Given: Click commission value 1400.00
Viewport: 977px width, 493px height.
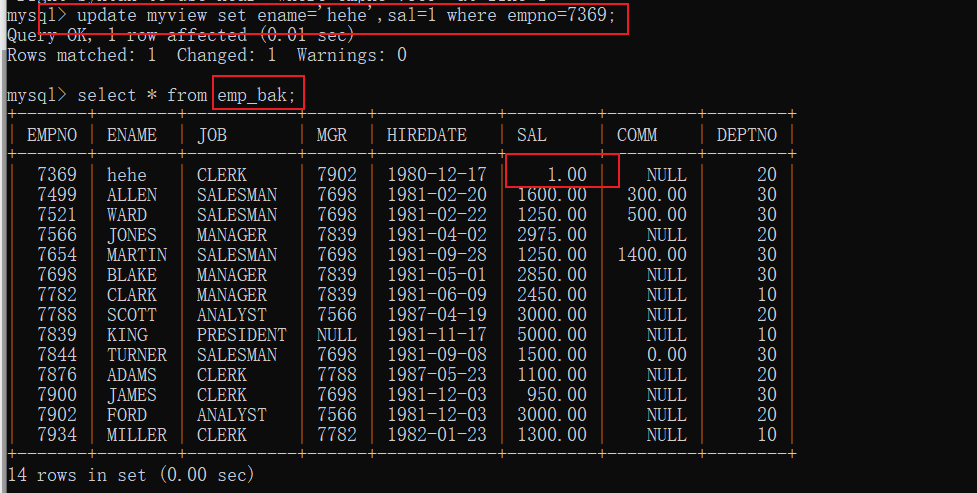Looking at the screenshot, I should click(652, 254).
